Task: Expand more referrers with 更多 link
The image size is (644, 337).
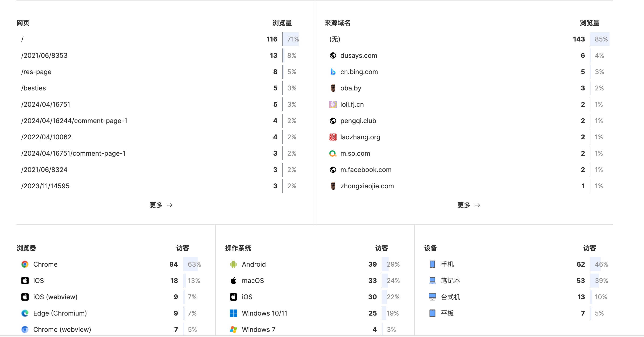Action: click(469, 205)
